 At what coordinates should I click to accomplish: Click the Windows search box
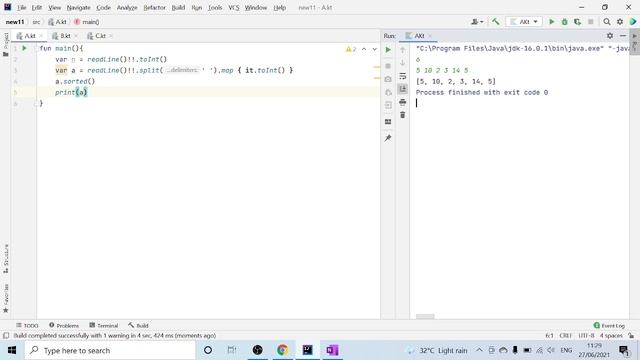(x=110, y=350)
